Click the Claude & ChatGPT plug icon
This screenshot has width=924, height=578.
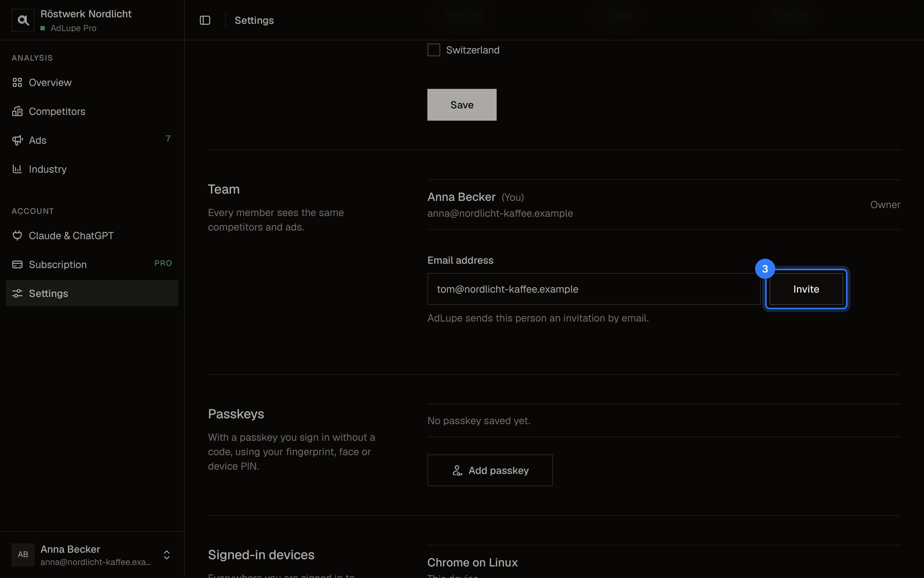(x=17, y=236)
